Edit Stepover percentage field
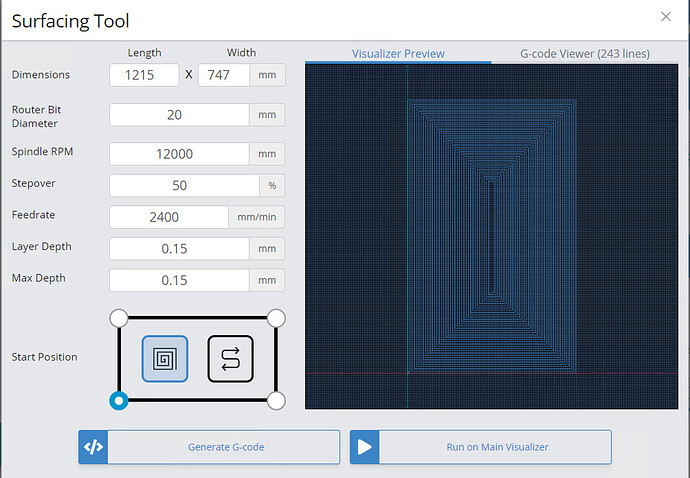This screenshot has height=478, width=690. click(184, 185)
